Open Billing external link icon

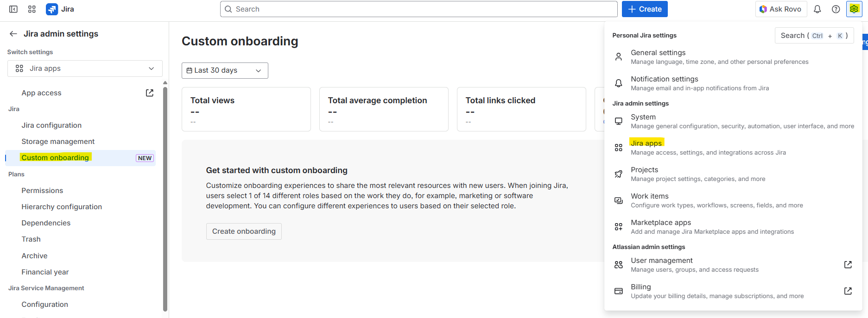[x=848, y=291]
